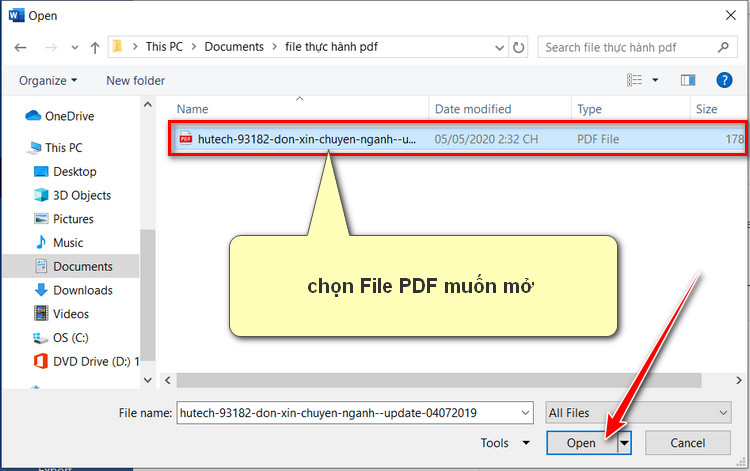Open the All Files type dropdown

pos(638,413)
